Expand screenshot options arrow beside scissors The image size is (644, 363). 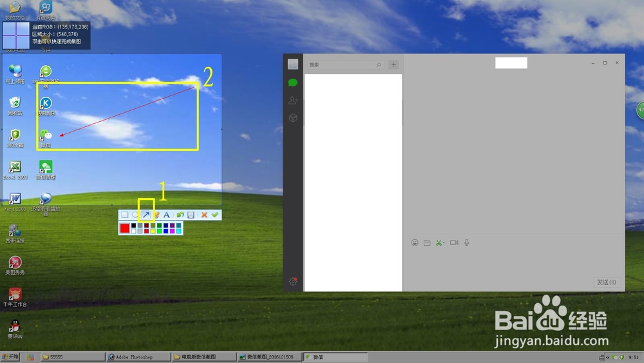444,243
